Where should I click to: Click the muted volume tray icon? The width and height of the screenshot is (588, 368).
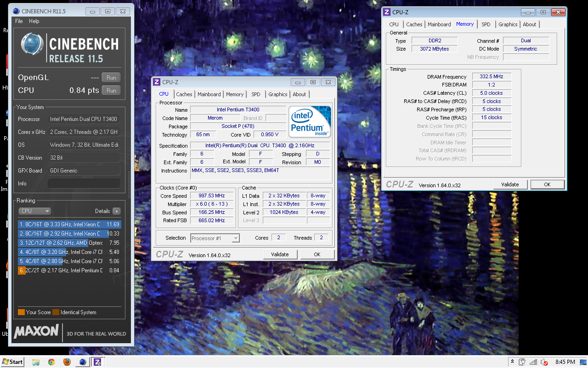pos(544,362)
